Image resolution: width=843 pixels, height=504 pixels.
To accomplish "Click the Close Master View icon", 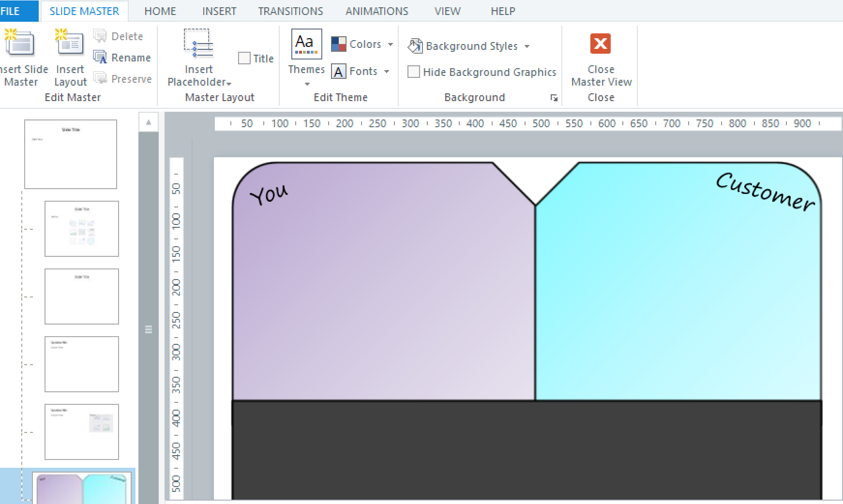I will click(x=601, y=44).
